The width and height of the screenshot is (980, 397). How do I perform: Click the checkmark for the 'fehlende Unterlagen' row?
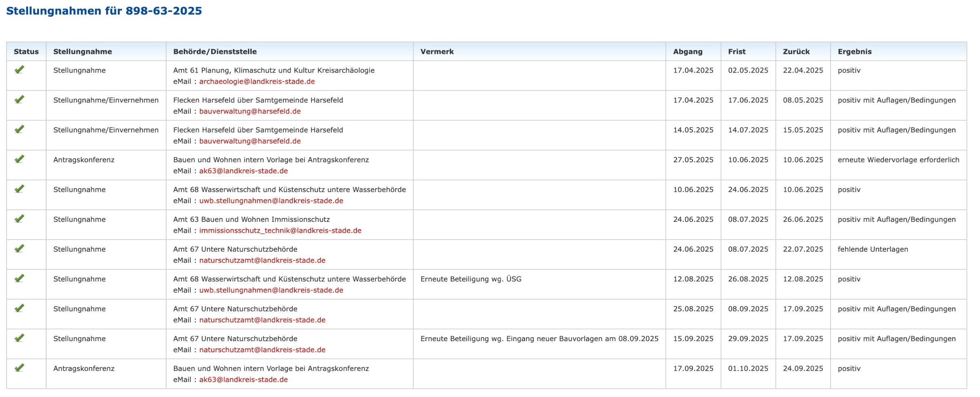pos(19,249)
